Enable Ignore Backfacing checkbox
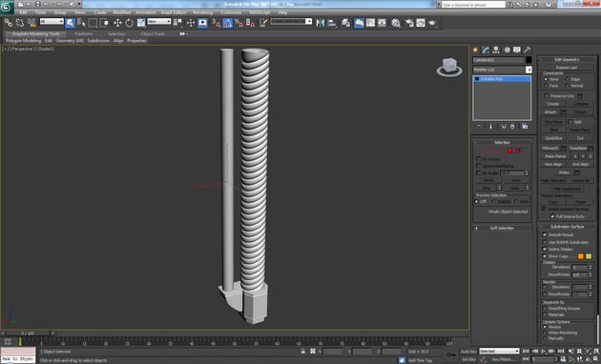The width and height of the screenshot is (601, 364). point(478,166)
